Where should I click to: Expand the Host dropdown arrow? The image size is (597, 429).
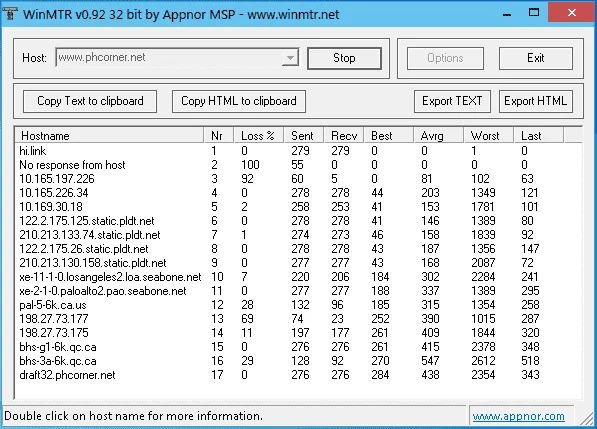pyautogui.click(x=291, y=58)
